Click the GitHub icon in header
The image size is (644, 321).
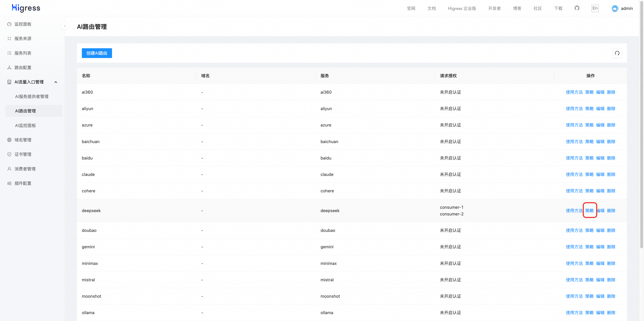(577, 8)
